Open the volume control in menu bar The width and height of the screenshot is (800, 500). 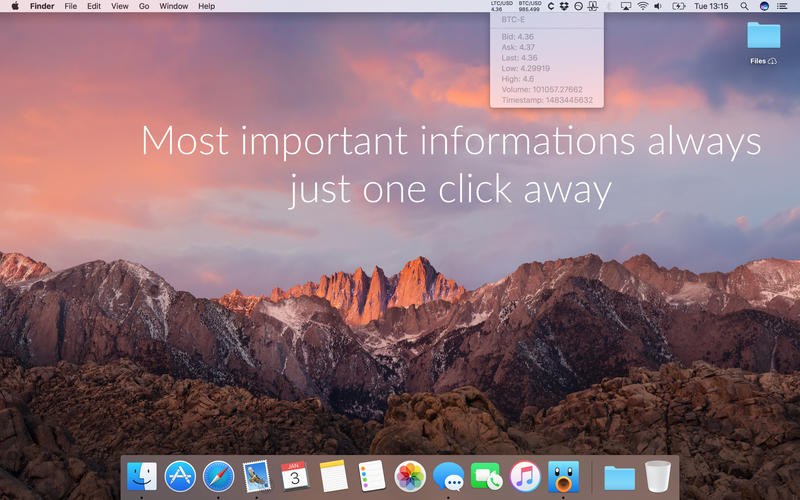[658, 6]
